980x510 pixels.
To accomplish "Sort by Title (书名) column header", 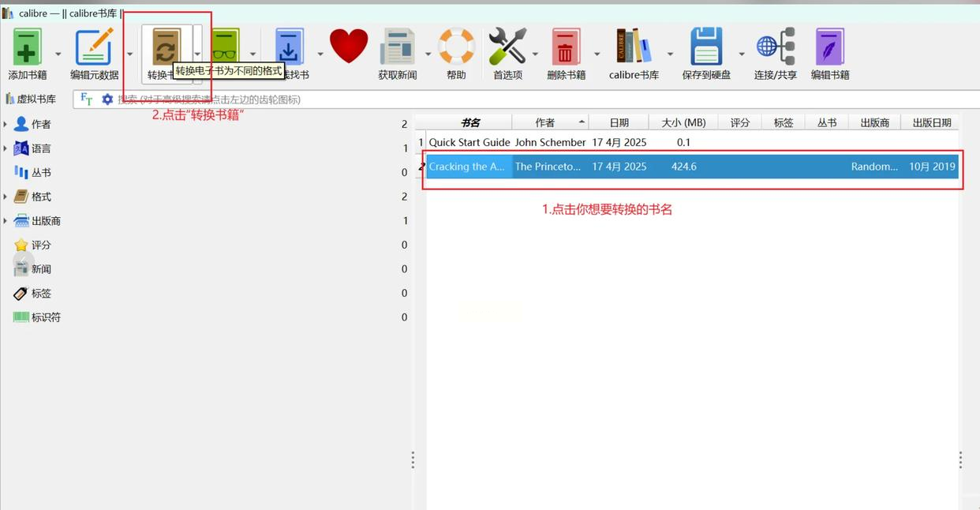I will 470,122.
